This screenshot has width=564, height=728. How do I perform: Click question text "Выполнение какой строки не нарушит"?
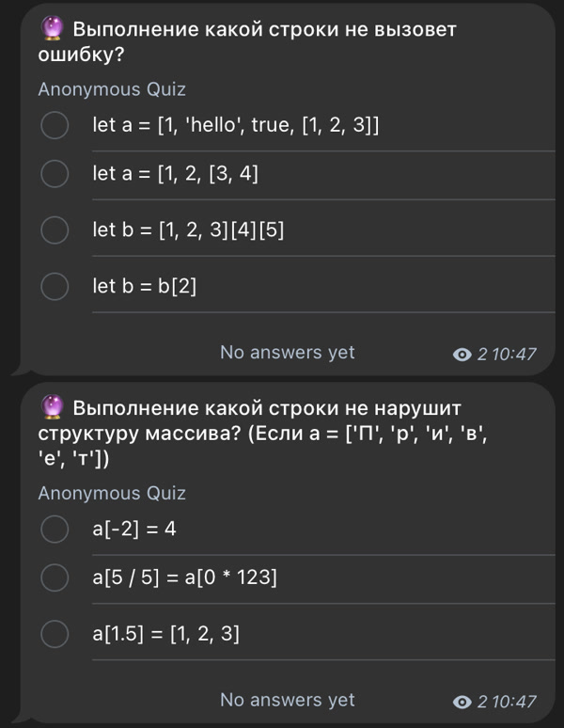(267, 408)
